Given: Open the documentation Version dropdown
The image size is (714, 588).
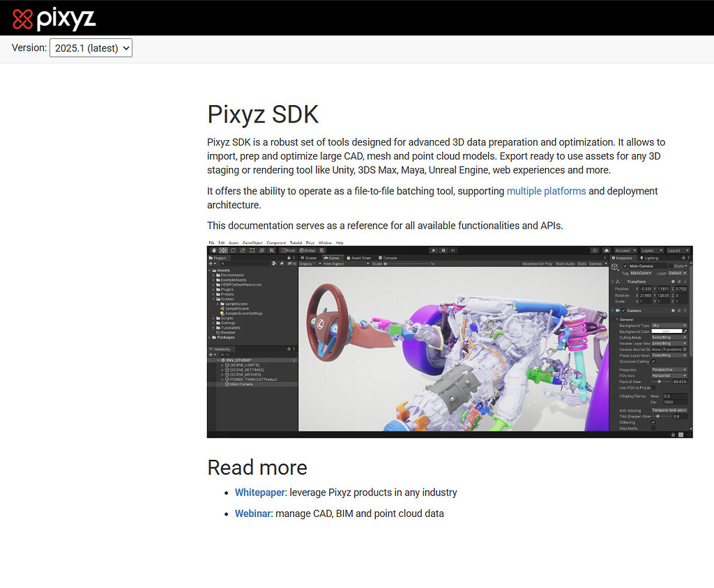Looking at the screenshot, I should coord(91,48).
